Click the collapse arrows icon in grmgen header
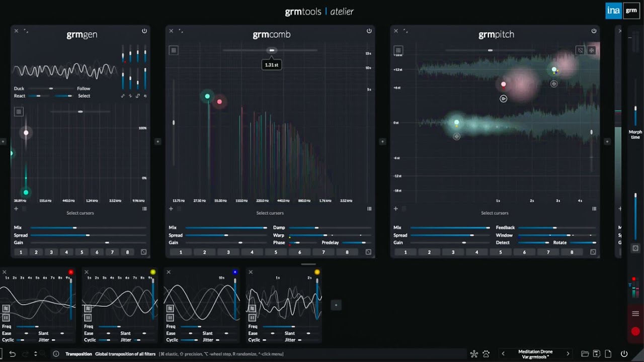The height and width of the screenshot is (362, 644). tap(26, 31)
